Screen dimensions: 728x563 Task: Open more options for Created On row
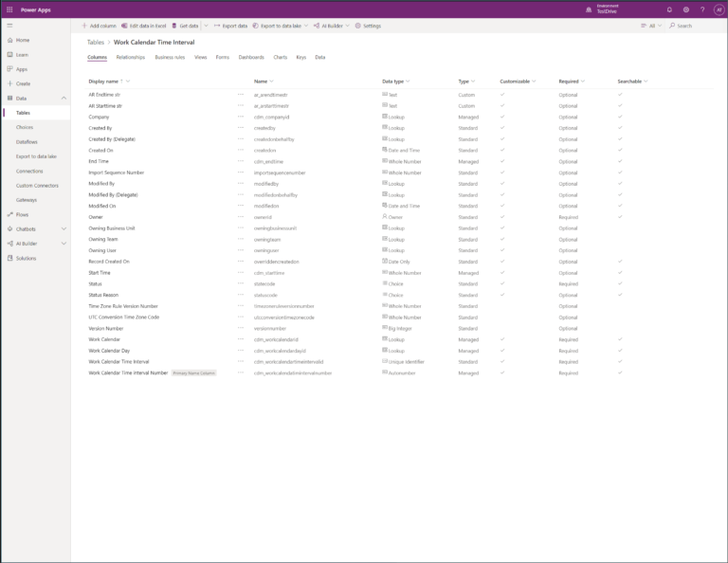pos(241,151)
